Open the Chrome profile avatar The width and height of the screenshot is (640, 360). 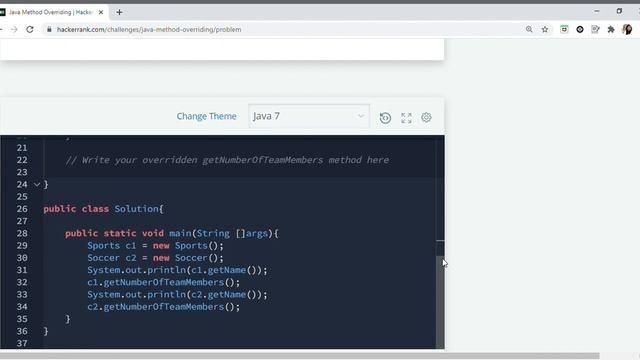coord(627,29)
